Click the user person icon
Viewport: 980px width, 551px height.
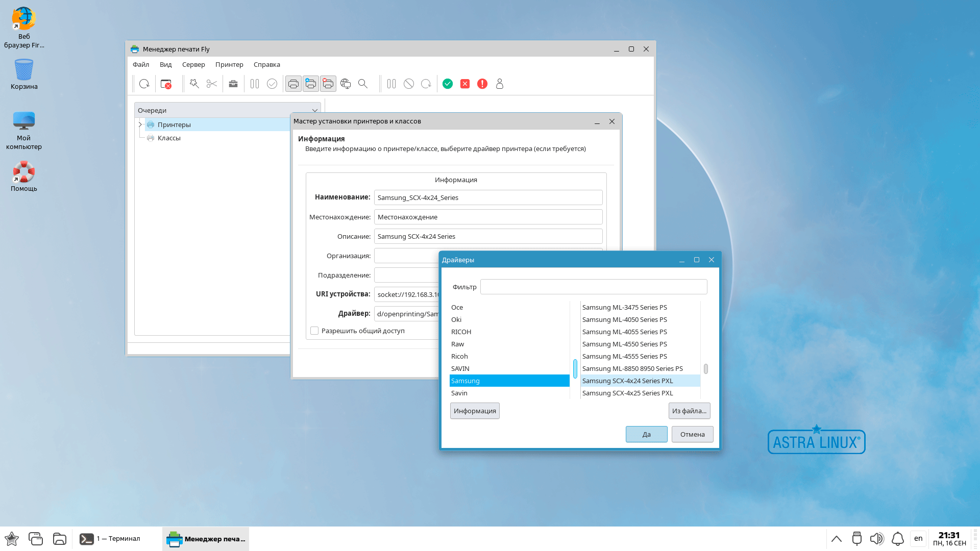click(x=500, y=84)
